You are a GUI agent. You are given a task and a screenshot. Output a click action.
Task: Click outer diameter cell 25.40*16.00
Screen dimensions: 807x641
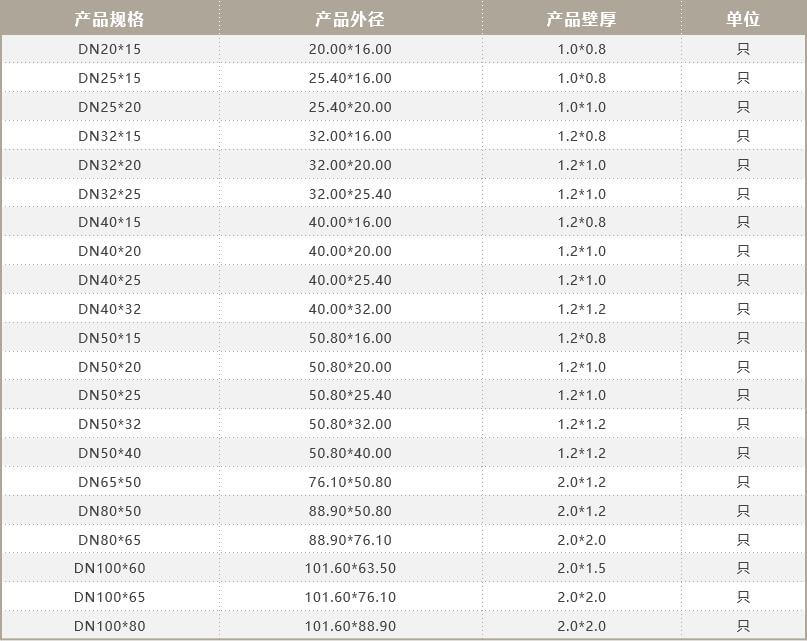pyautogui.click(x=350, y=78)
